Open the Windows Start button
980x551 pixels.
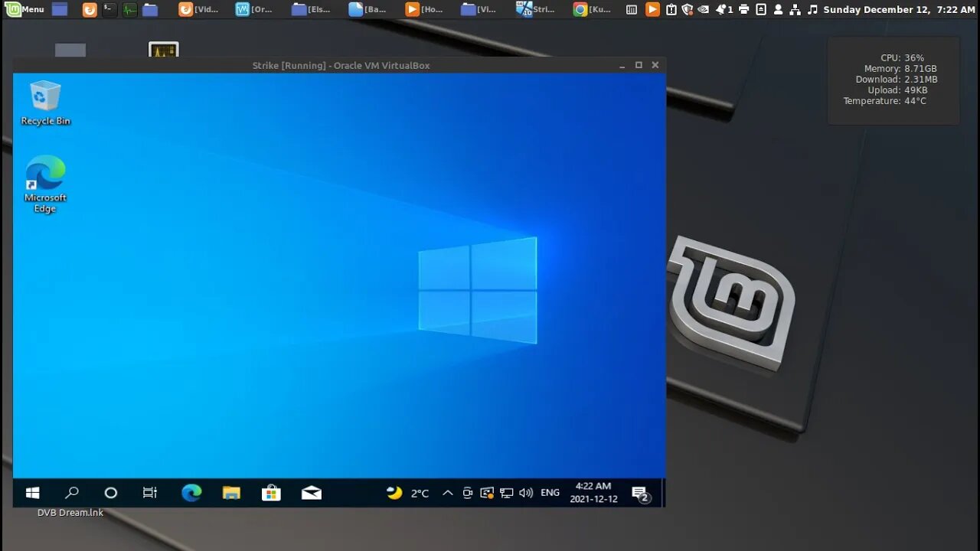(x=32, y=493)
